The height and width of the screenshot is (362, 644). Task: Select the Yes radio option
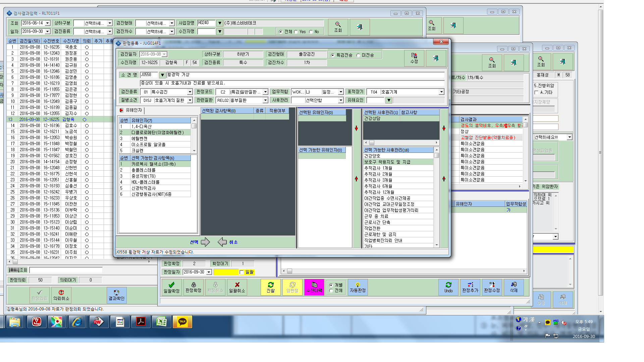(x=296, y=32)
